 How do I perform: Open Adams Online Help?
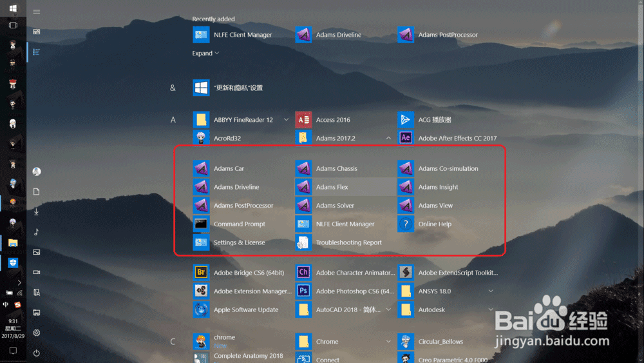[x=448, y=224]
